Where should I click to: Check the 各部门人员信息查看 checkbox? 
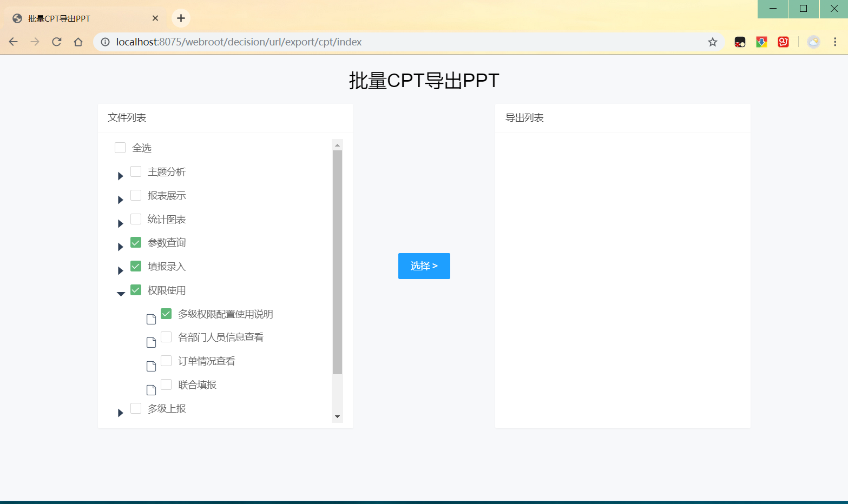166,337
